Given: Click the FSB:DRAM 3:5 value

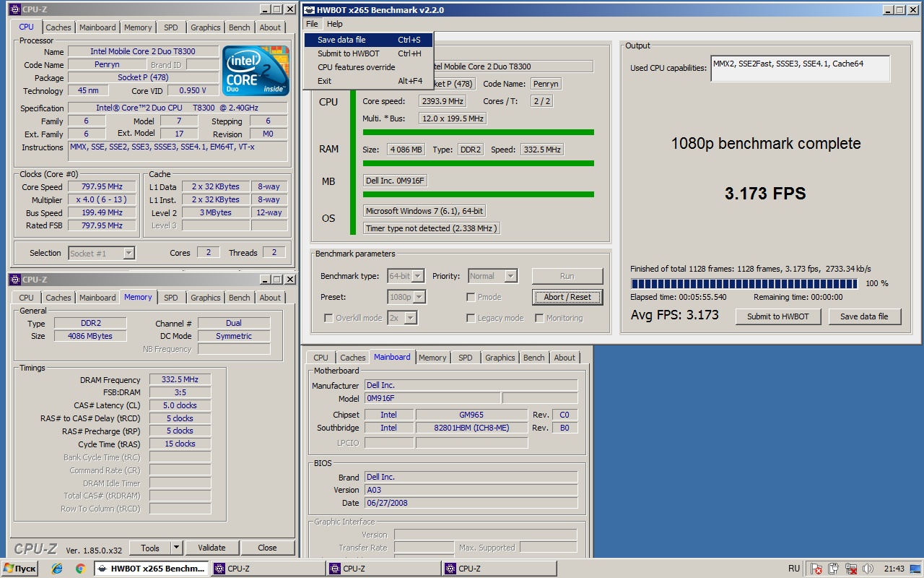Looking at the screenshot, I should coord(180,392).
